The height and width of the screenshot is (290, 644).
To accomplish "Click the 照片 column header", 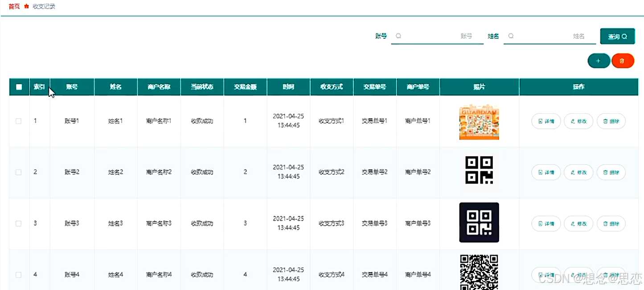I will tap(480, 87).
